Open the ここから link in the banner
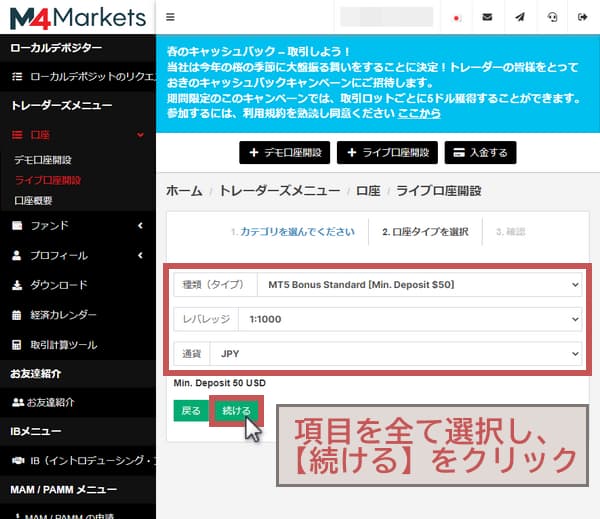The height and width of the screenshot is (519, 600). 419,113
